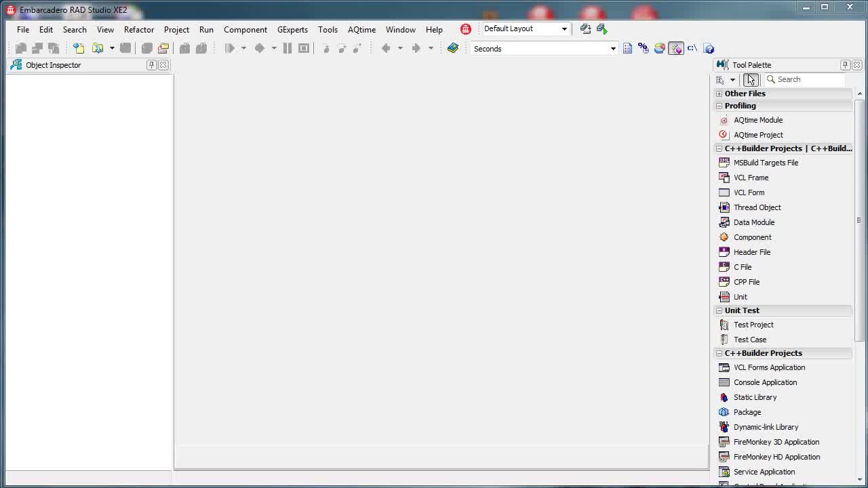Click the AQtime help question-mark icon
The width and height of the screenshot is (868, 488).
pos(709,48)
